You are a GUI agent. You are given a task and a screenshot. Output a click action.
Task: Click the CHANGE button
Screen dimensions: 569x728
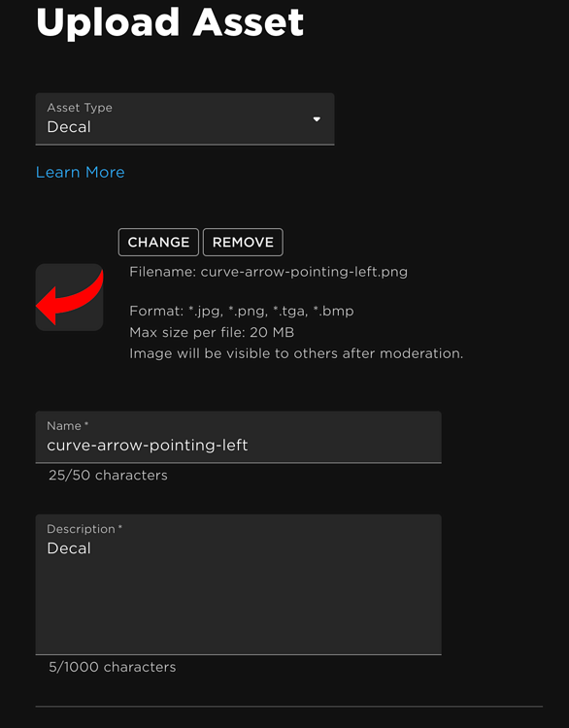tap(158, 242)
